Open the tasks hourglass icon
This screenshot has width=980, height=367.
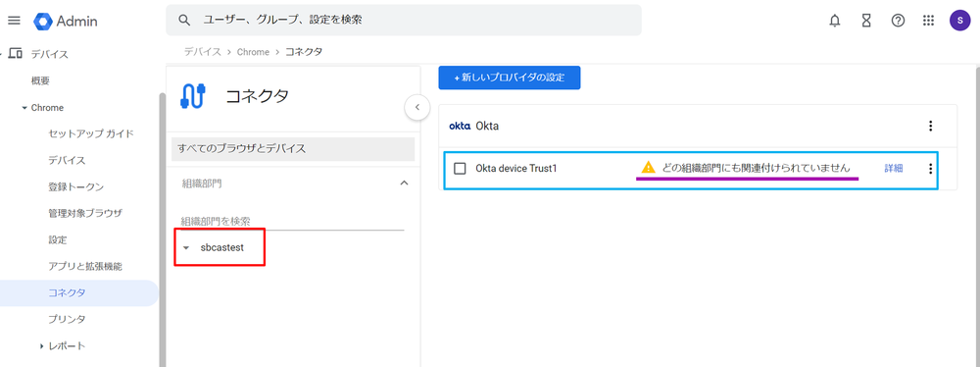[866, 21]
